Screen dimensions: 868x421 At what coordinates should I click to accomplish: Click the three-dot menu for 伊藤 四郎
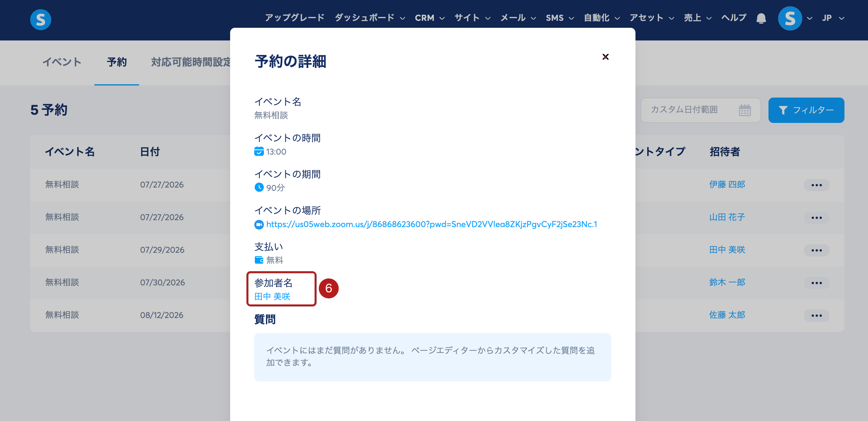(x=816, y=185)
